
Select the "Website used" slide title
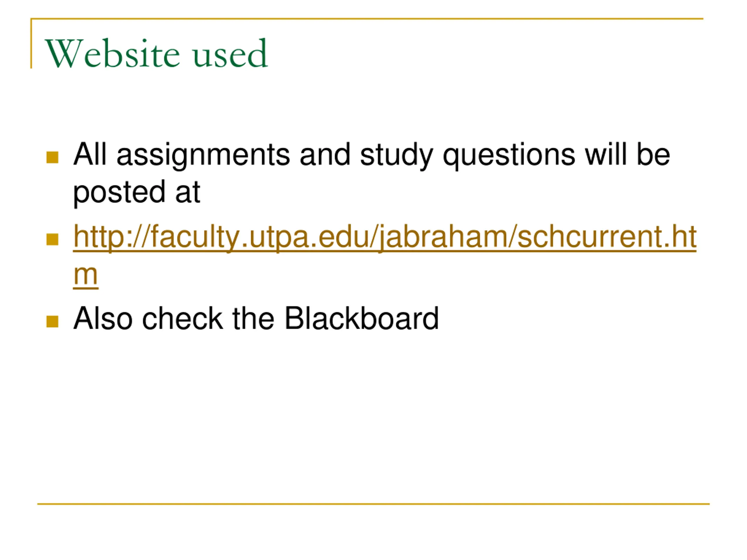156,53
